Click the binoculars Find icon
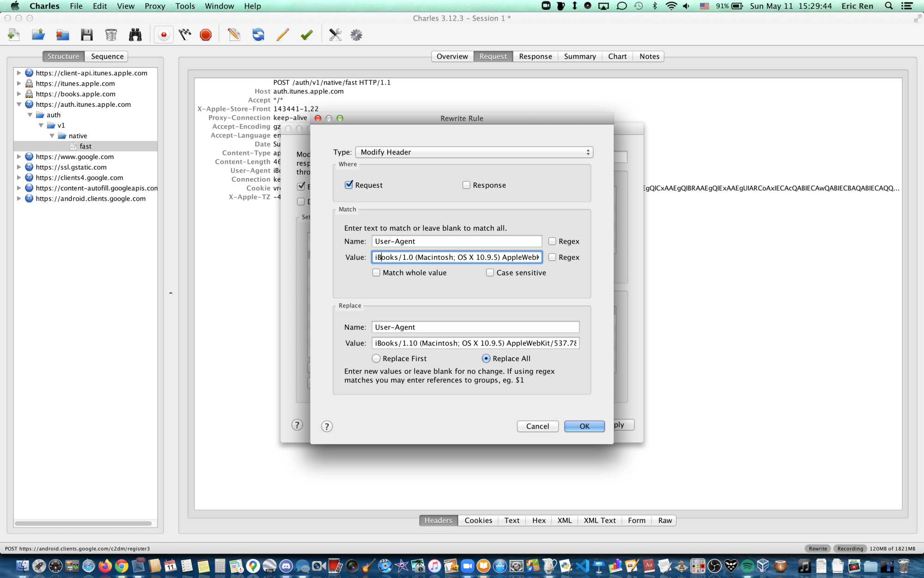The image size is (924, 578). click(x=135, y=35)
